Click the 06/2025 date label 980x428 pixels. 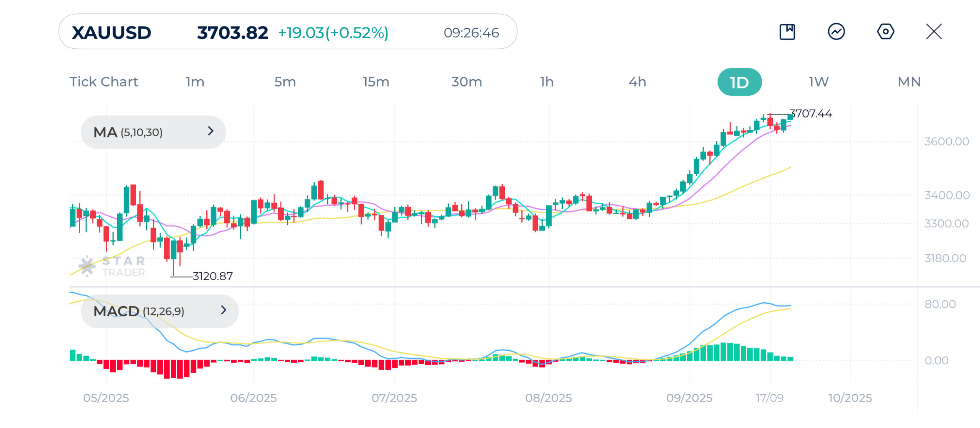pyautogui.click(x=253, y=398)
